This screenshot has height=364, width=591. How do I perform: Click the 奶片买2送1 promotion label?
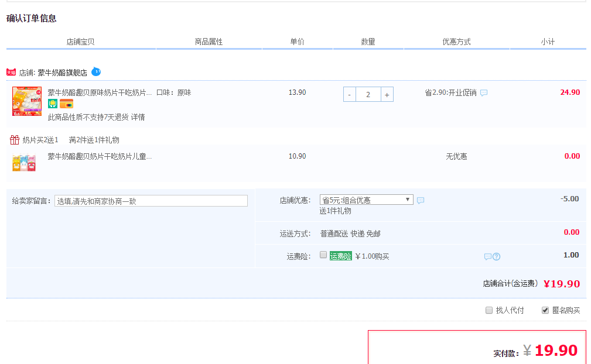40,140
